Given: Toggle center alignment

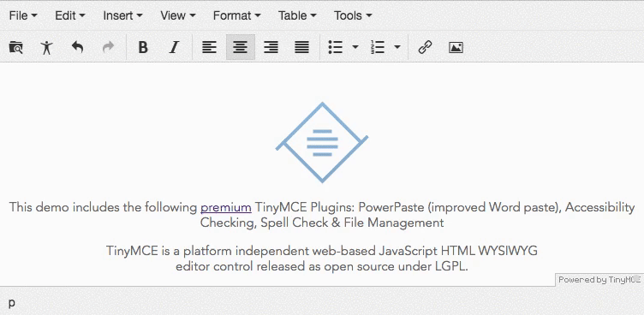Looking at the screenshot, I should [241, 48].
